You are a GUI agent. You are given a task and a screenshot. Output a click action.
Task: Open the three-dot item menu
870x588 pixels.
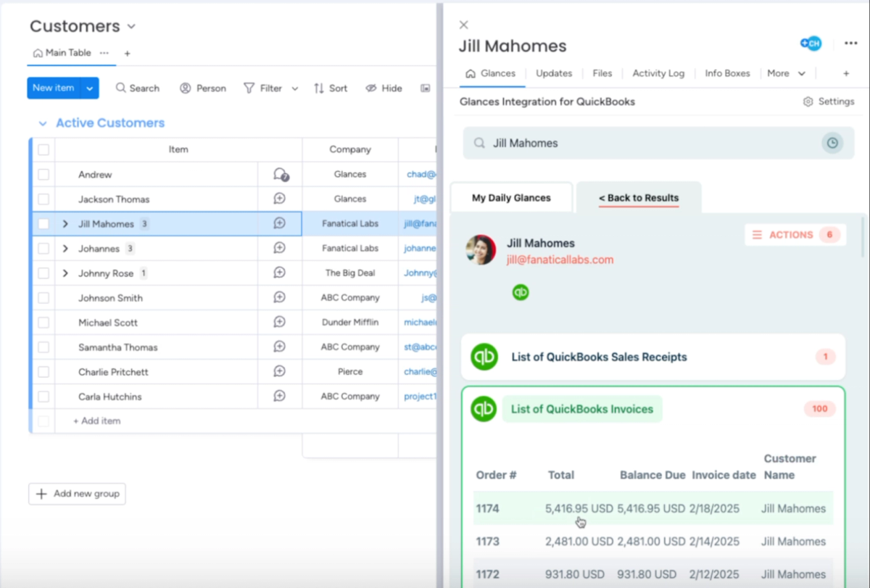[851, 44]
